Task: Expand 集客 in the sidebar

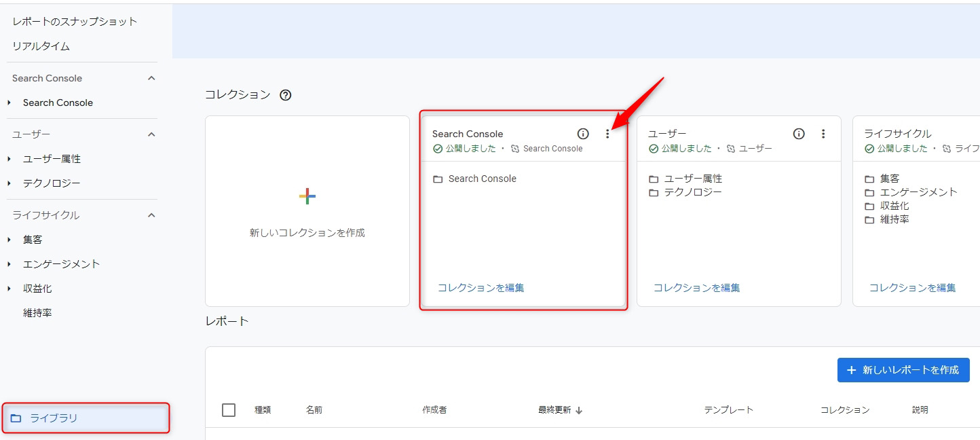Action: pyautogui.click(x=10, y=240)
